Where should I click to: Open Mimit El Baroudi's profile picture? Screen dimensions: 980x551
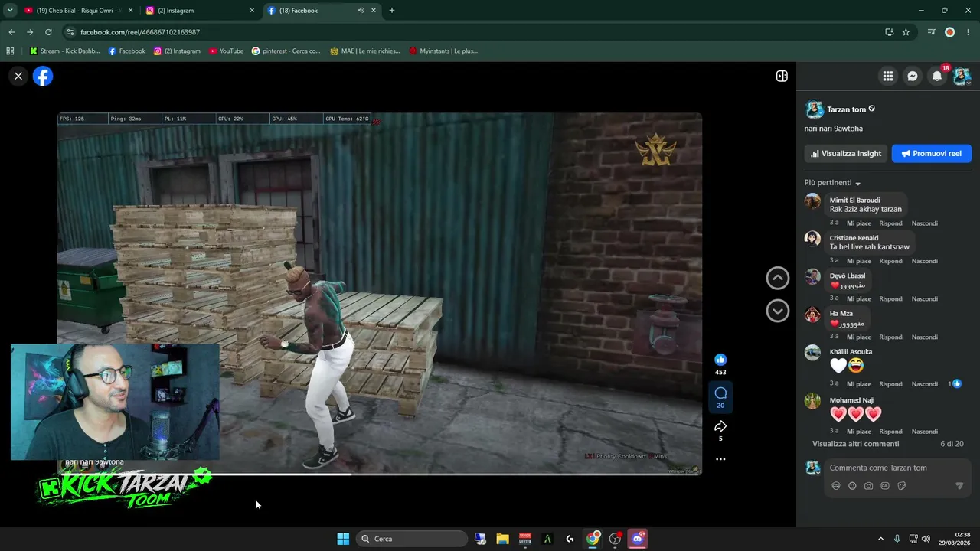click(x=812, y=201)
